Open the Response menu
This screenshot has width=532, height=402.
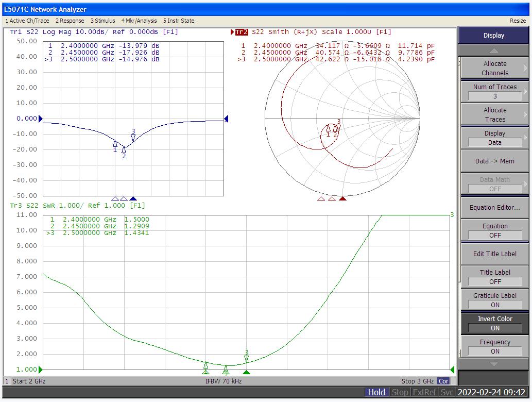pyautogui.click(x=70, y=21)
